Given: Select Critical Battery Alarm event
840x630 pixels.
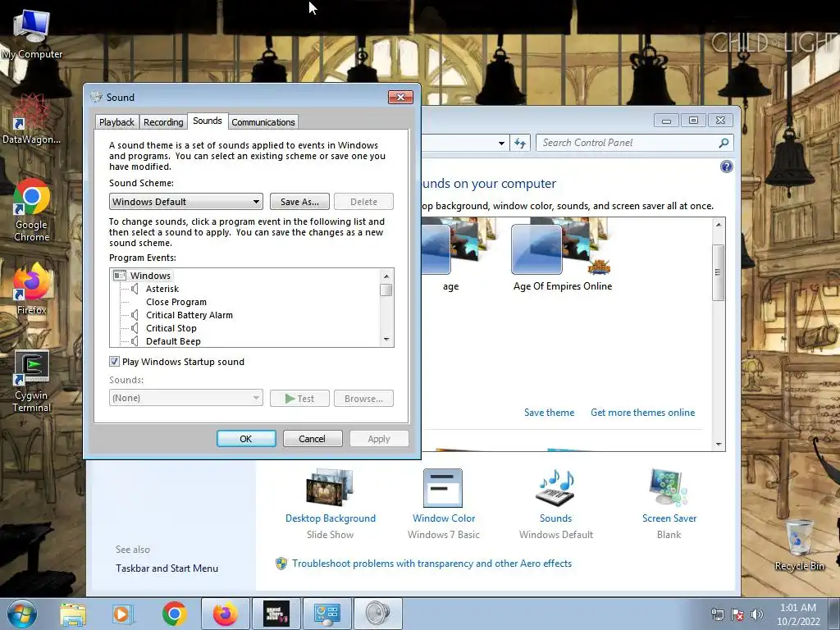Looking at the screenshot, I should click(189, 315).
